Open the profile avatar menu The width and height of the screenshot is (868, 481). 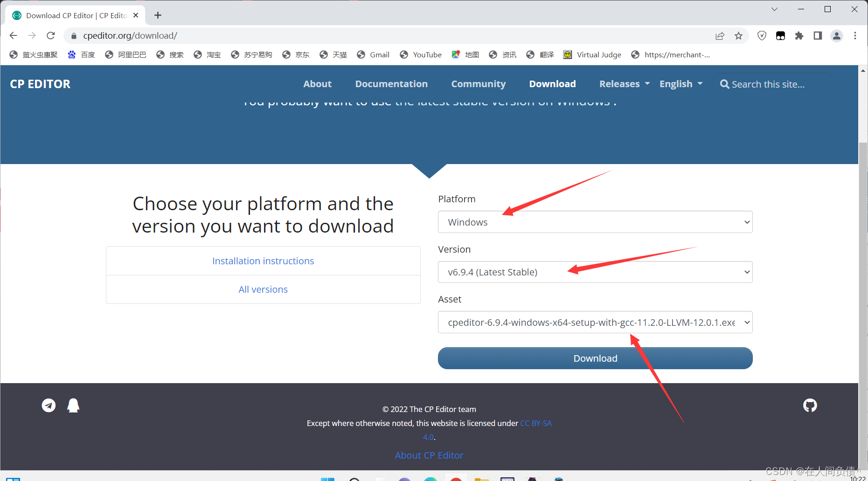click(837, 36)
